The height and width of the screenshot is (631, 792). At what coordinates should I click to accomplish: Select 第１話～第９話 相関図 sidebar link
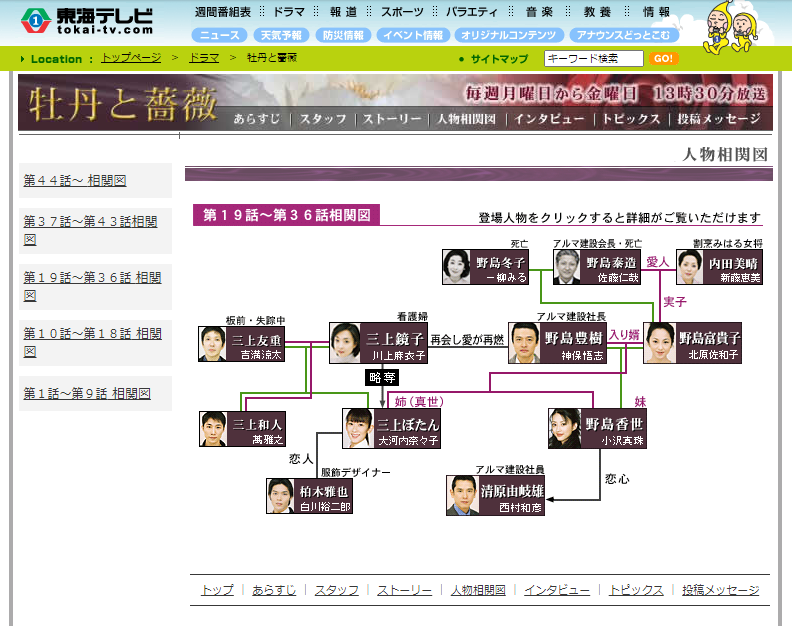[87, 394]
